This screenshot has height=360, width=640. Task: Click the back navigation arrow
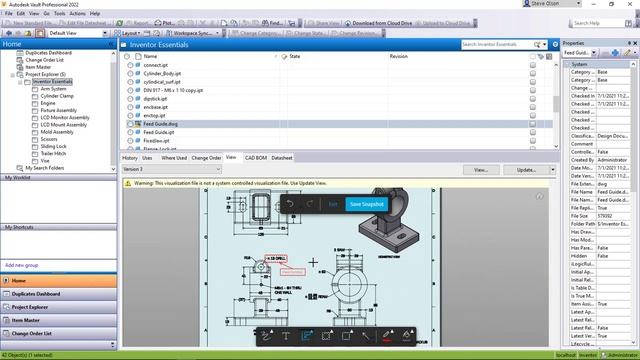[9, 33]
